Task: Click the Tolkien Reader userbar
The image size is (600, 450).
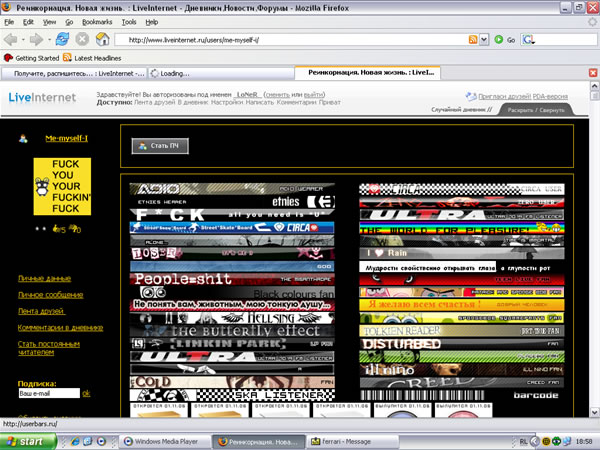Action: point(462,331)
